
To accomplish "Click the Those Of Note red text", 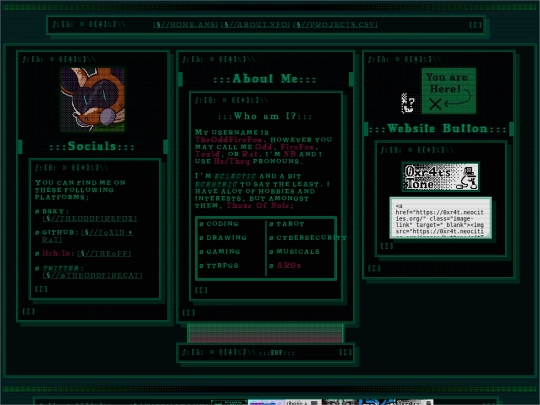I will pyautogui.click(x=258, y=206).
